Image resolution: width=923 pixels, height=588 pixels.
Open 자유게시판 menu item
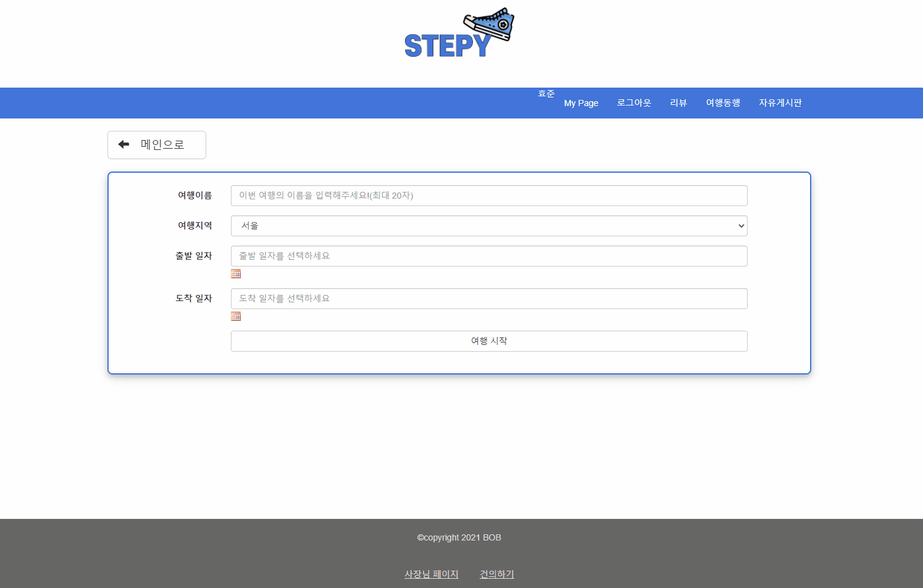780,103
